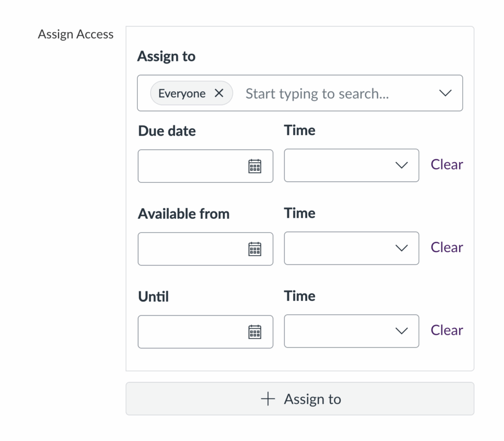Viewport: 504px width, 441px height.
Task: Click the Assign Access section label
Action: point(76,34)
